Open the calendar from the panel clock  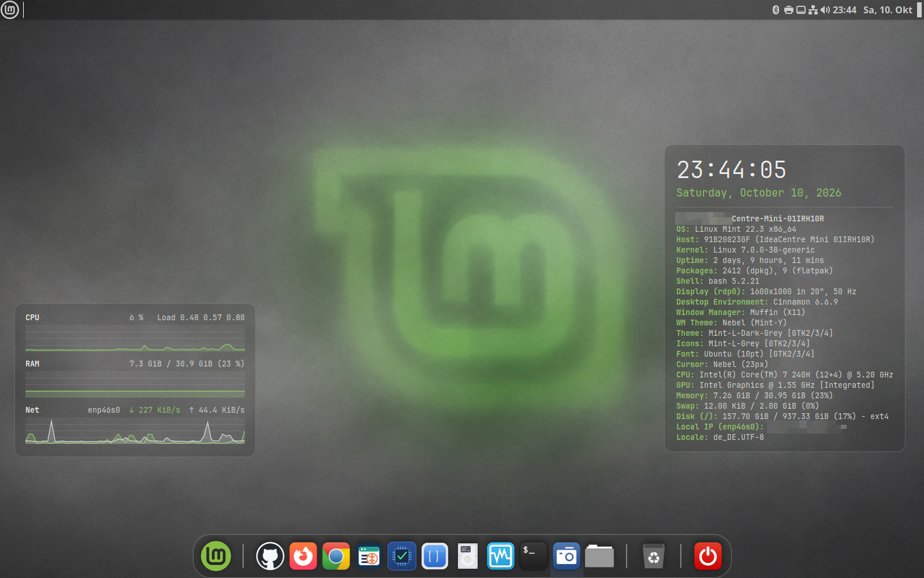click(873, 10)
